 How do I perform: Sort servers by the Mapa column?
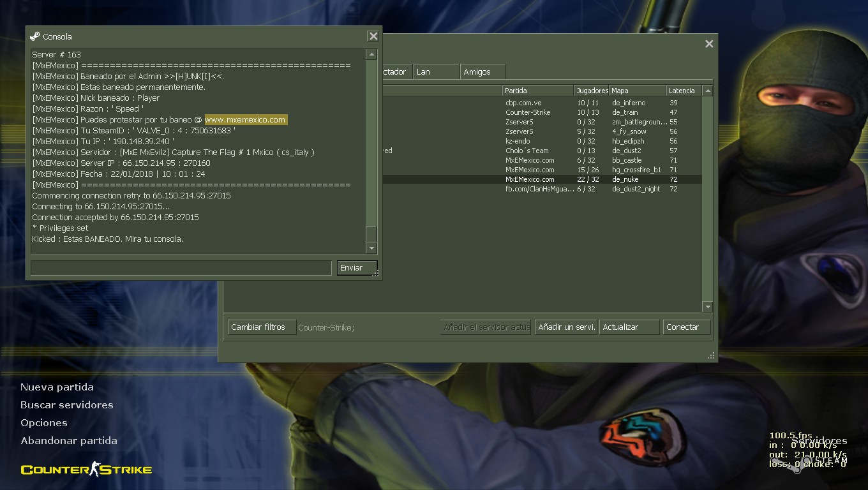click(x=638, y=91)
